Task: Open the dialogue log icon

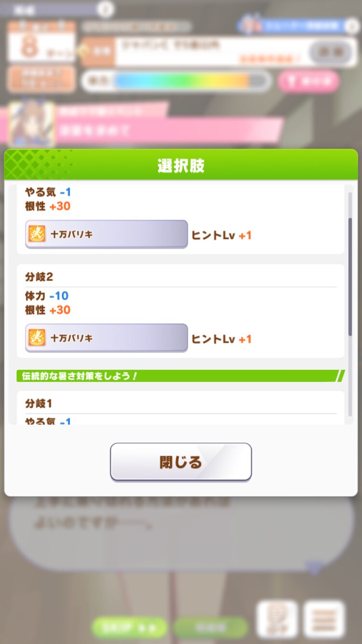Action: coord(277,619)
